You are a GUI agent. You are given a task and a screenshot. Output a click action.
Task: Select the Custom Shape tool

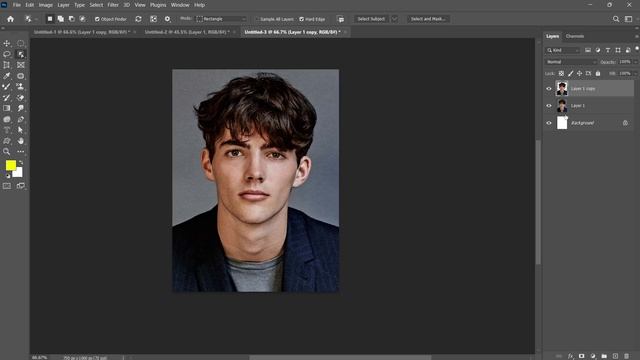point(7,141)
